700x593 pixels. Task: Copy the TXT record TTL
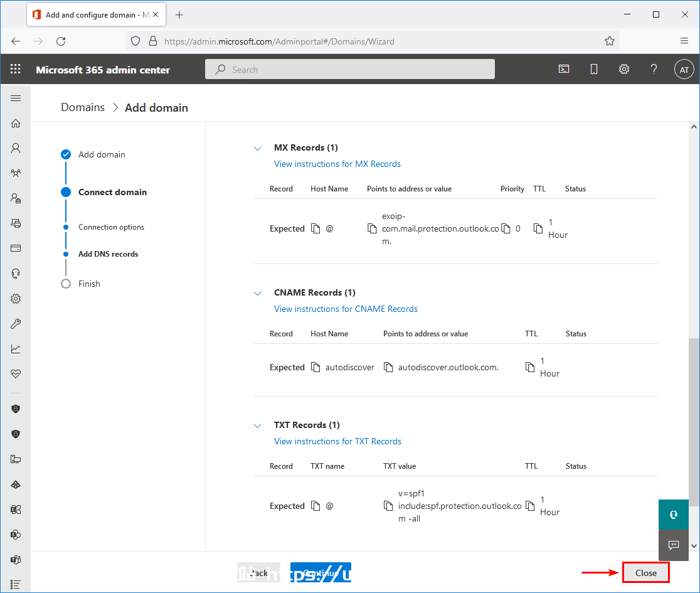[x=530, y=506]
